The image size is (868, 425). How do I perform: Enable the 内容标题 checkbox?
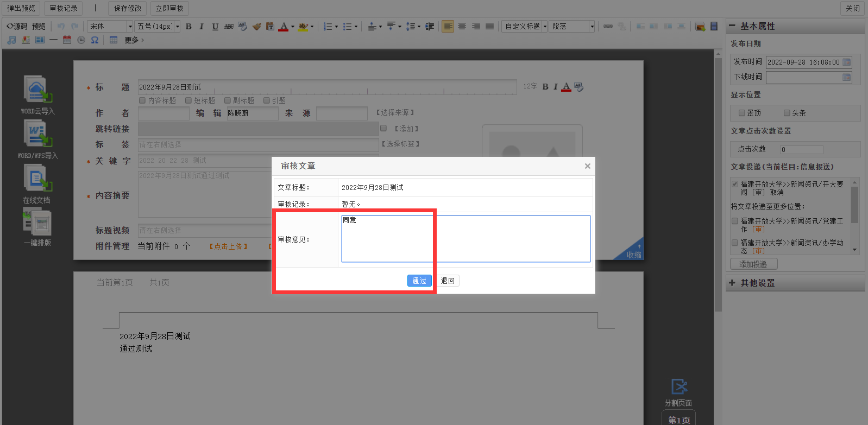[142, 100]
